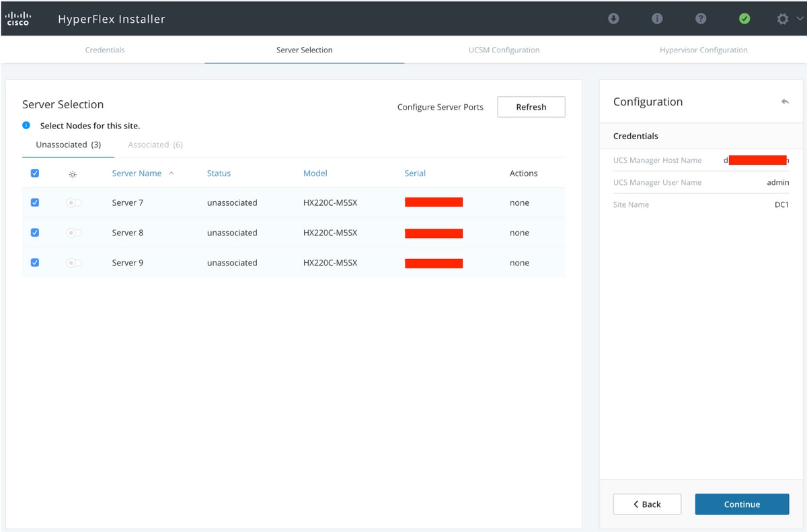Click the HX220C-M5SX model of Server 8
The height and width of the screenshot is (532, 807).
(330, 233)
